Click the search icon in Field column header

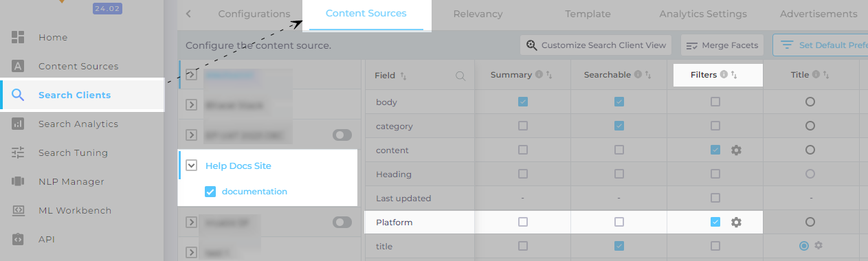[x=460, y=76]
